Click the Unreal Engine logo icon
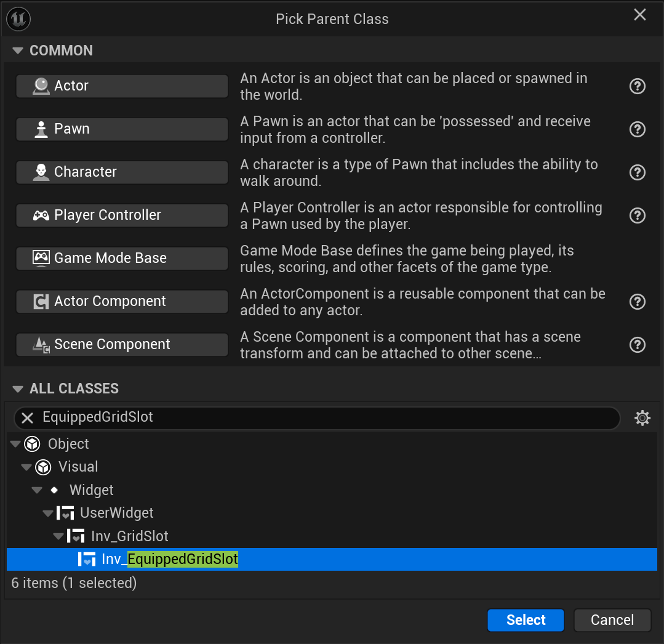The width and height of the screenshot is (664, 644). 18,19
